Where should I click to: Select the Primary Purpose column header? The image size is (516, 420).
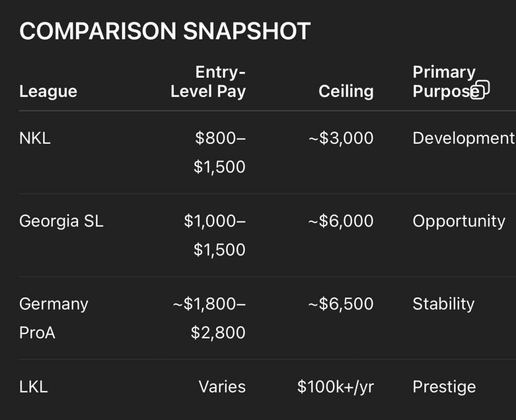(443, 82)
